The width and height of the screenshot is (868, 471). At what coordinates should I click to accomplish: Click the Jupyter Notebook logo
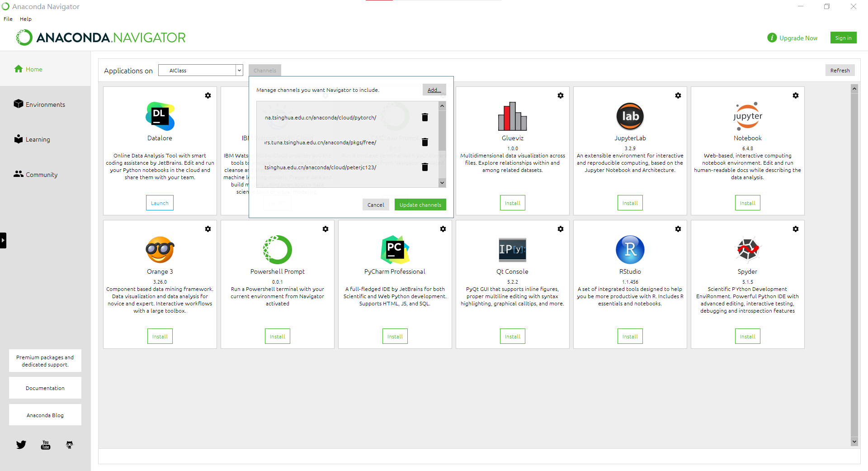tap(748, 116)
